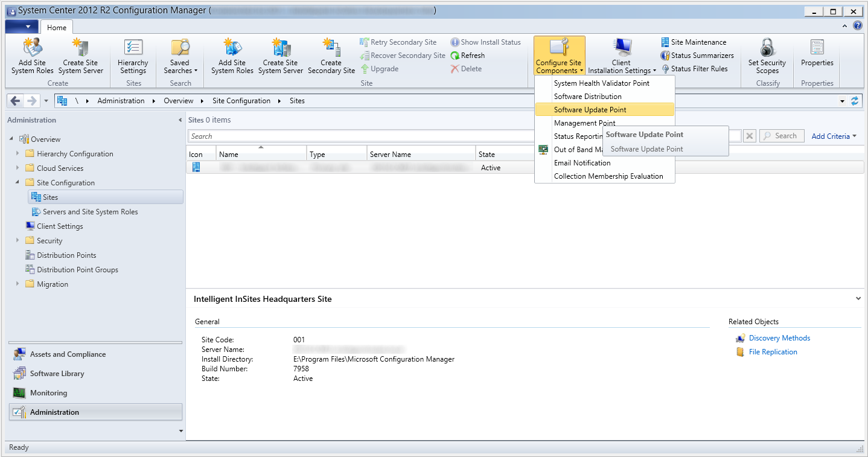Toggle Configure Site Components dropdown
The width and height of the screenshot is (868, 457).
tap(559, 56)
